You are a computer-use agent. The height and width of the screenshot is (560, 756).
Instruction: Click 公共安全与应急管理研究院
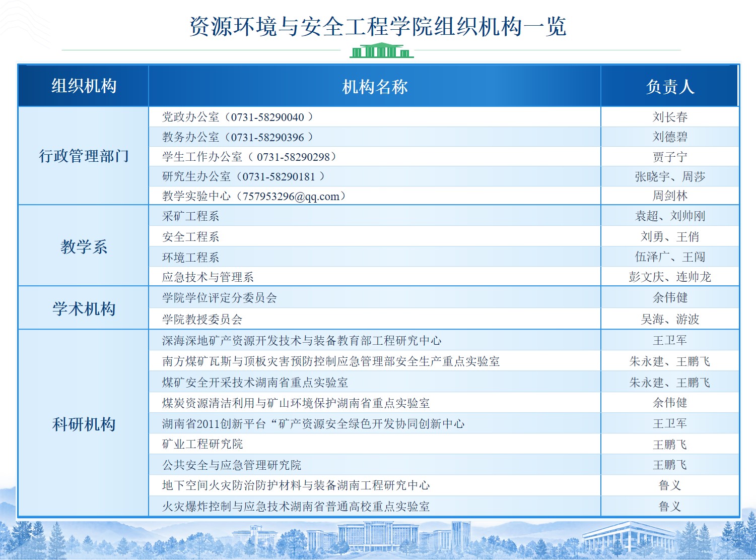point(231,465)
